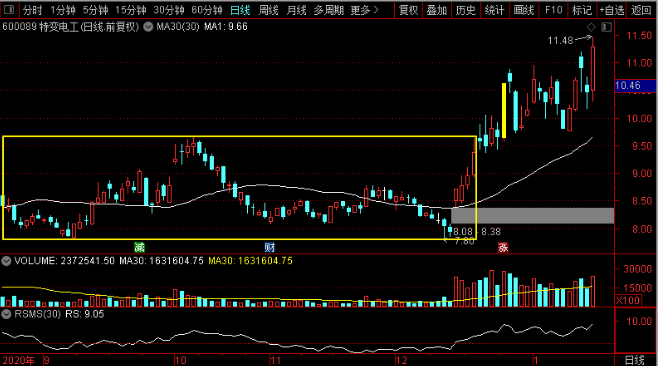Open the MA30 indicator settings circle icon

148,27
